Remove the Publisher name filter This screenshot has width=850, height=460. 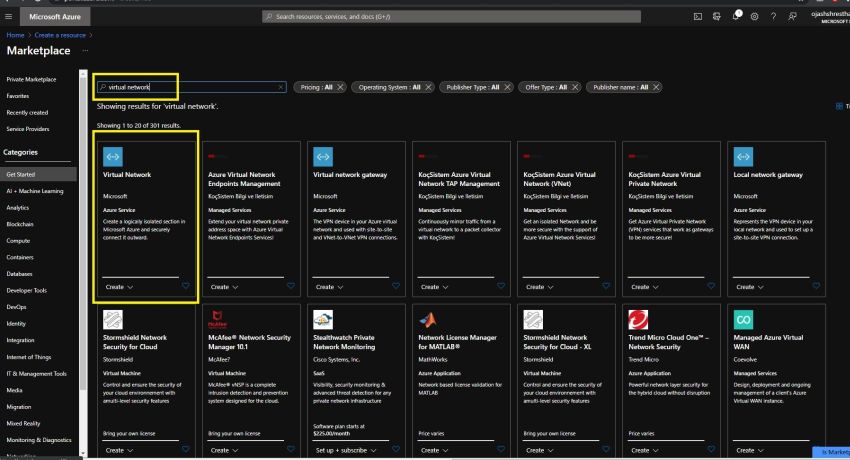point(656,87)
